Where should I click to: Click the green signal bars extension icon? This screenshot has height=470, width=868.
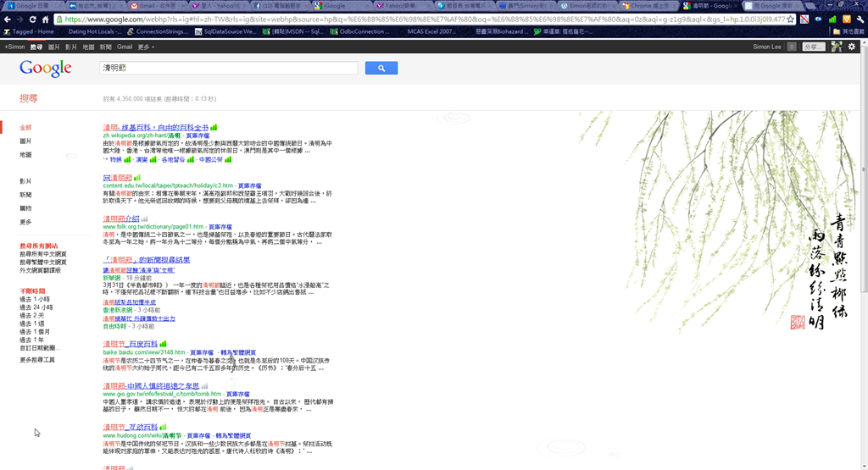tap(832, 19)
